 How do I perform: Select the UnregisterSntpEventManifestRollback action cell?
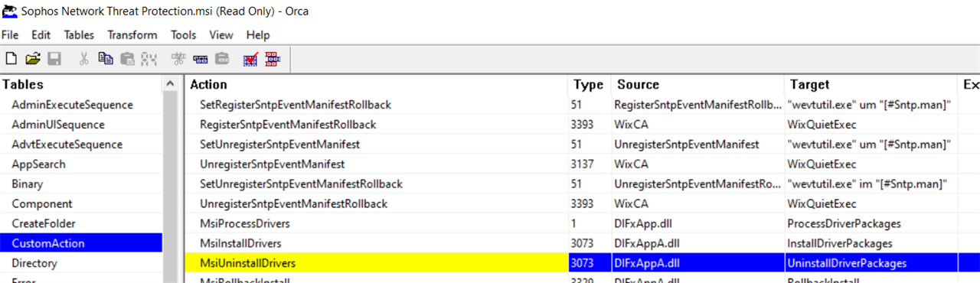[376, 204]
